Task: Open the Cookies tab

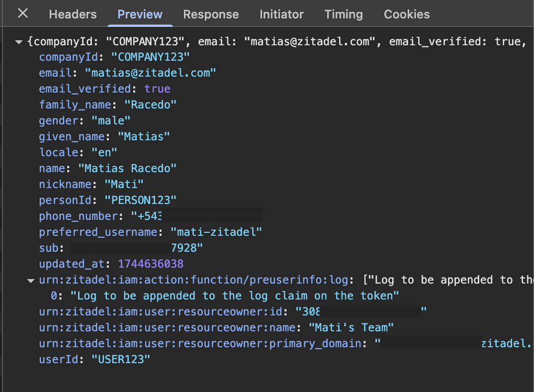Action: (x=407, y=14)
